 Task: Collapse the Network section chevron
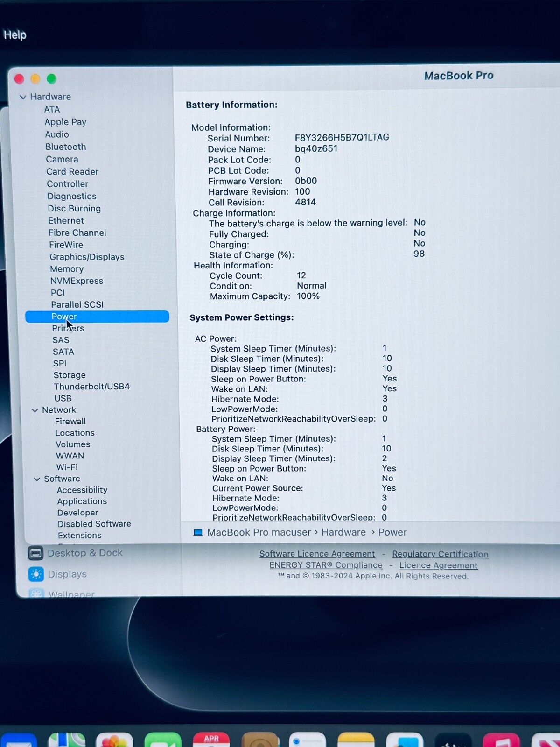click(35, 410)
